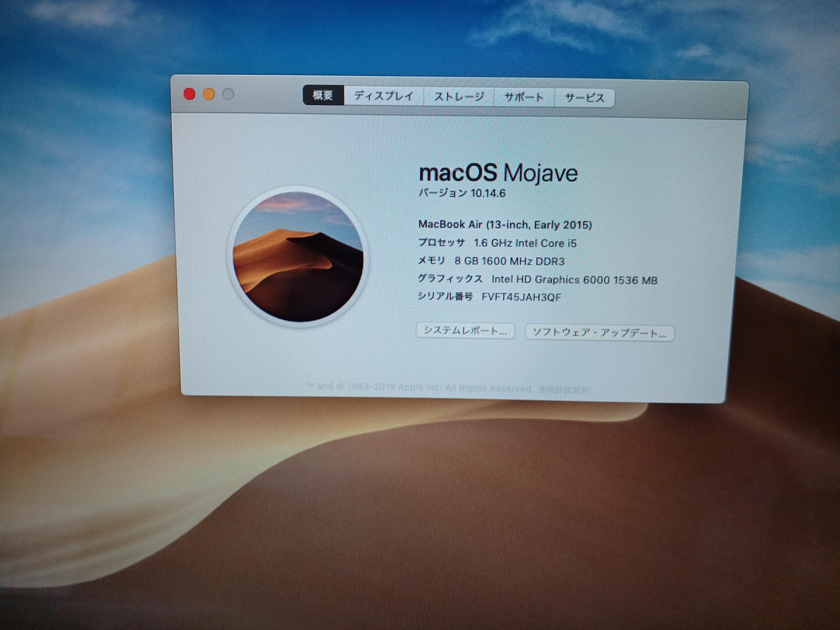Screen dimensions: 840x630
Task: Click the プロセッサ 1.6 GHz Intel Core i5 line
Action: pos(497,243)
